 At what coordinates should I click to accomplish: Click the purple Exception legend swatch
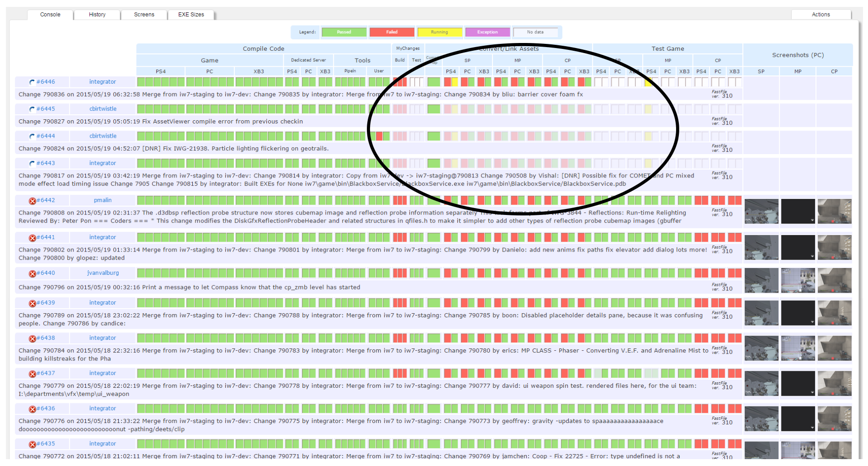[487, 32]
